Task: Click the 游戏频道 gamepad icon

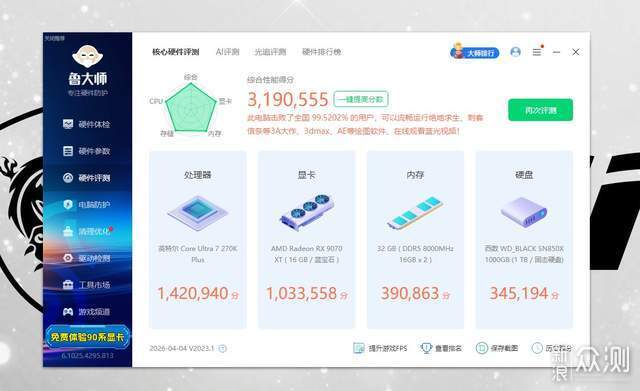Action: pos(68,312)
